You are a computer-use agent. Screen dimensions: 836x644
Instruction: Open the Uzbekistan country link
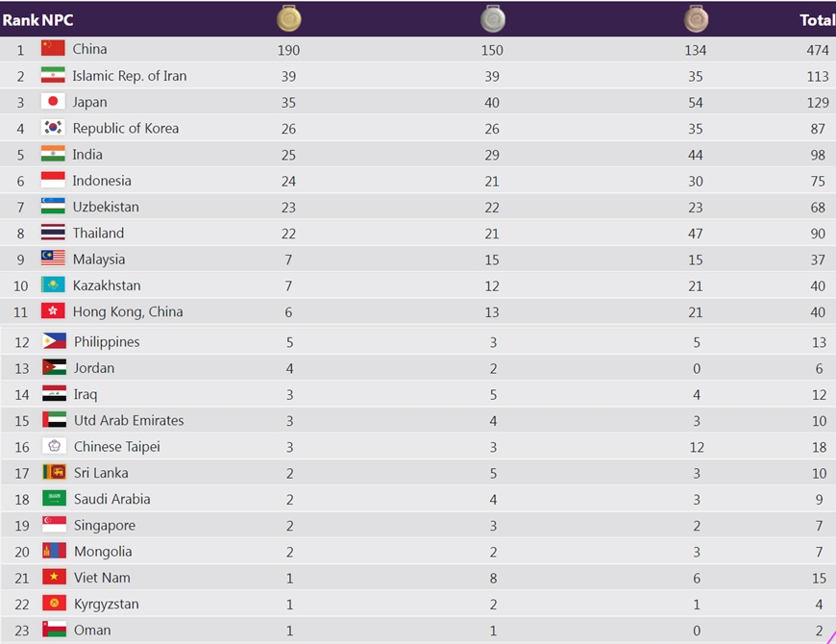coord(106,207)
